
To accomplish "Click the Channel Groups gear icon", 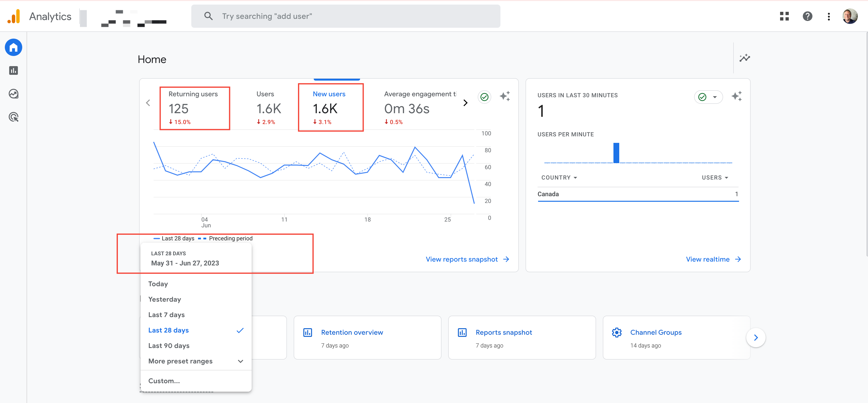I will coord(617,333).
